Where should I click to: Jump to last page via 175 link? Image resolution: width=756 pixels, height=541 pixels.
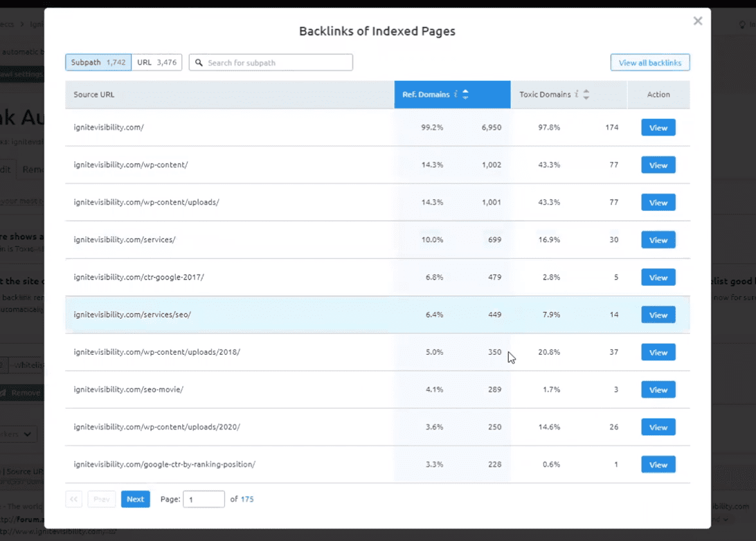click(x=247, y=499)
